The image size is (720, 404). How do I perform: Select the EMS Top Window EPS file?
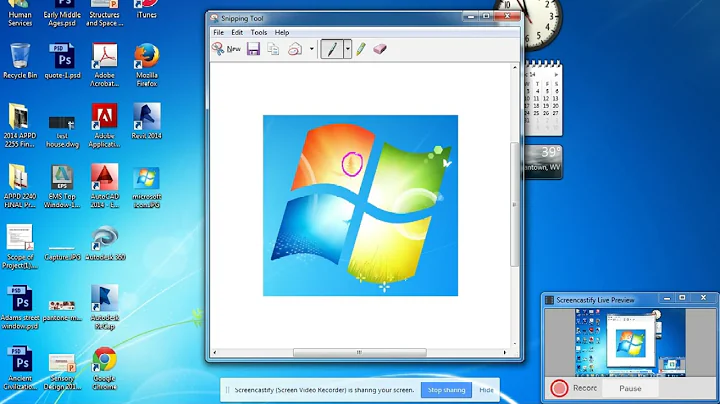62,186
